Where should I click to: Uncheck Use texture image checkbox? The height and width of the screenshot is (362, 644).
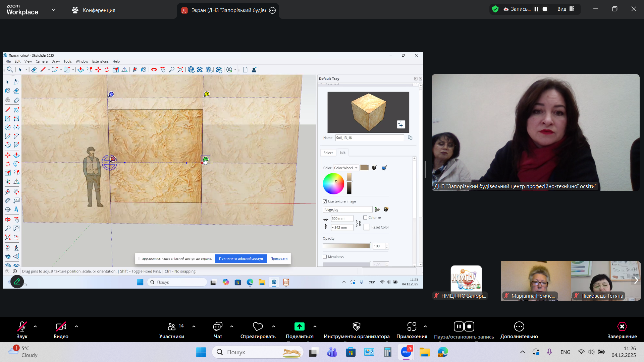325,201
